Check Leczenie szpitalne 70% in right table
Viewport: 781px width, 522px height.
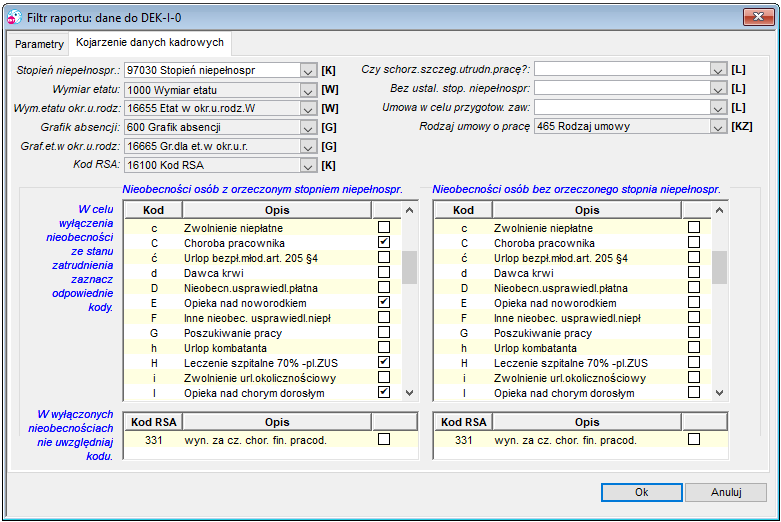[693, 363]
